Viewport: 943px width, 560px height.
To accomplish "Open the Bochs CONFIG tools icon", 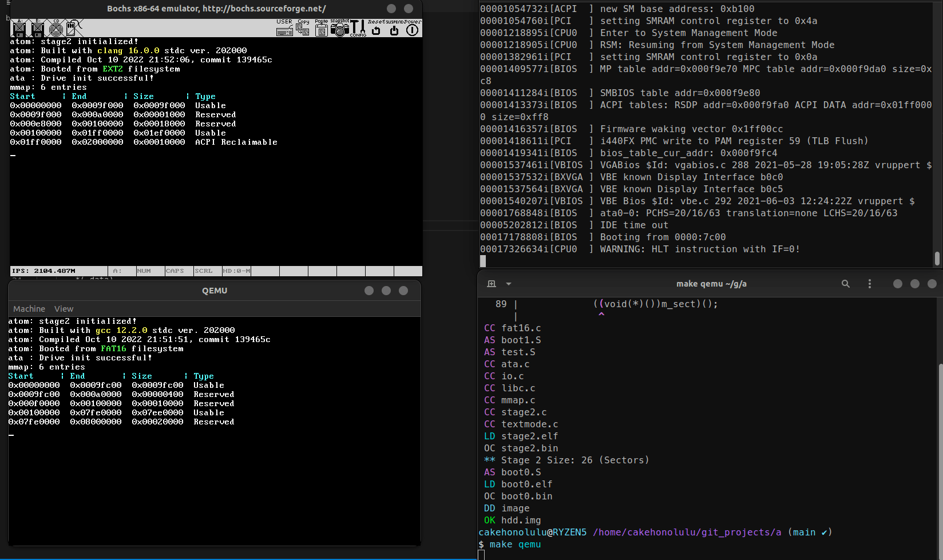I will [x=358, y=27].
